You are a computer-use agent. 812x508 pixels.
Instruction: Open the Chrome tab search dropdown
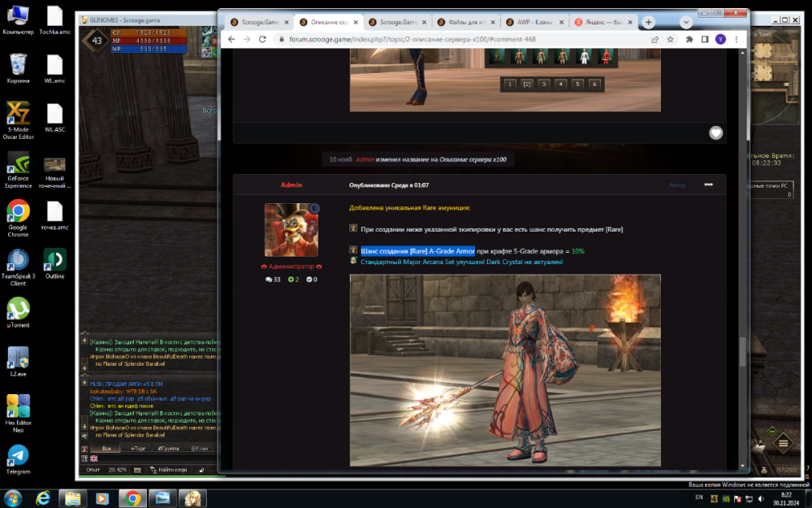pos(687,22)
